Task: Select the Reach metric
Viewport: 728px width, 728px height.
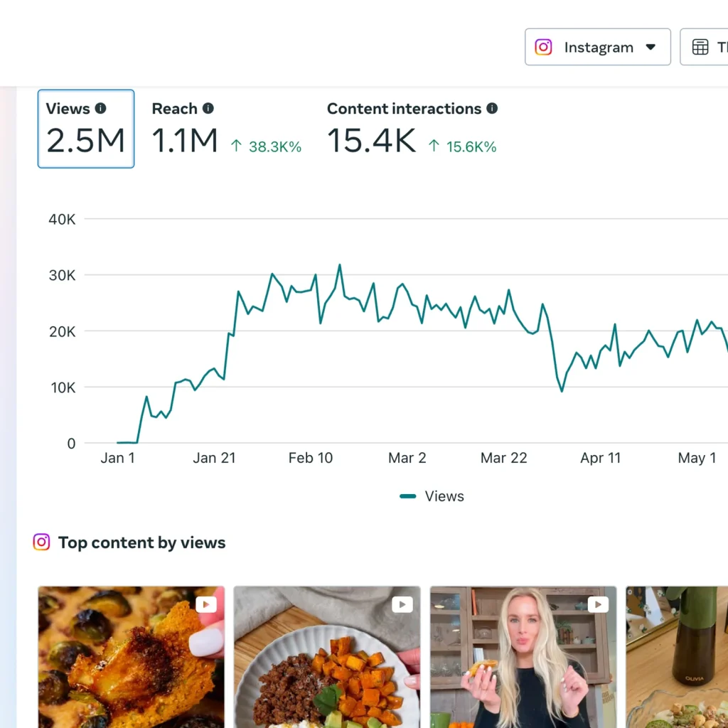Action: click(227, 129)
